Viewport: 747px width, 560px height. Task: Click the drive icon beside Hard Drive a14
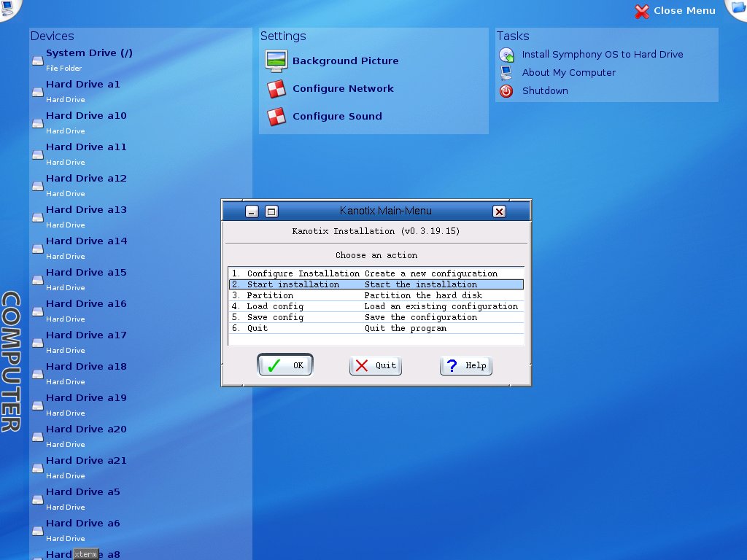38,249
